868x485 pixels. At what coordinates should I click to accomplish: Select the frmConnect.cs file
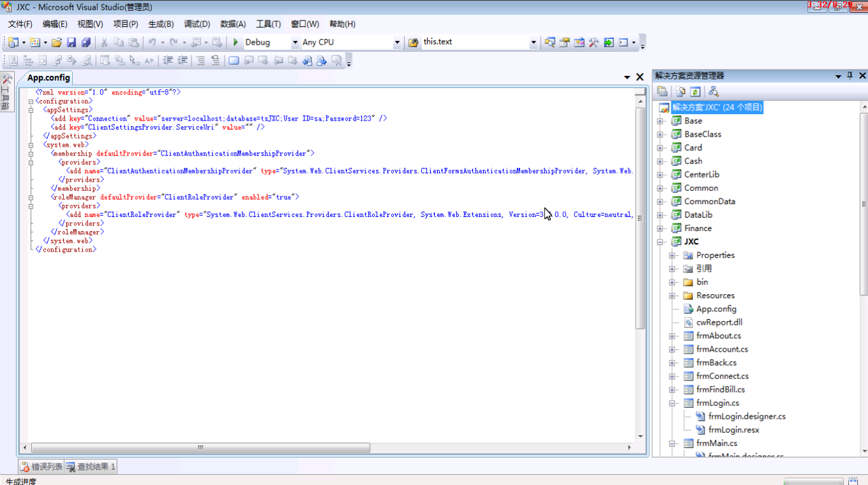(722, 376)
